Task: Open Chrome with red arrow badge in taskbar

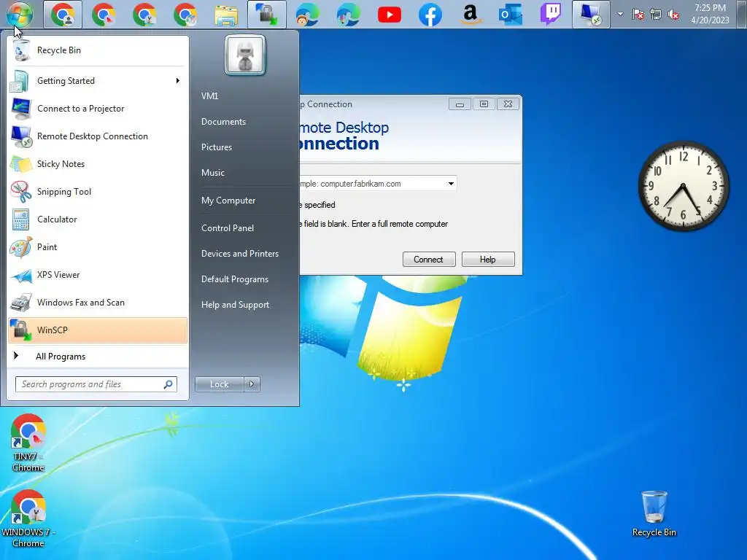Action: [104, 15]
